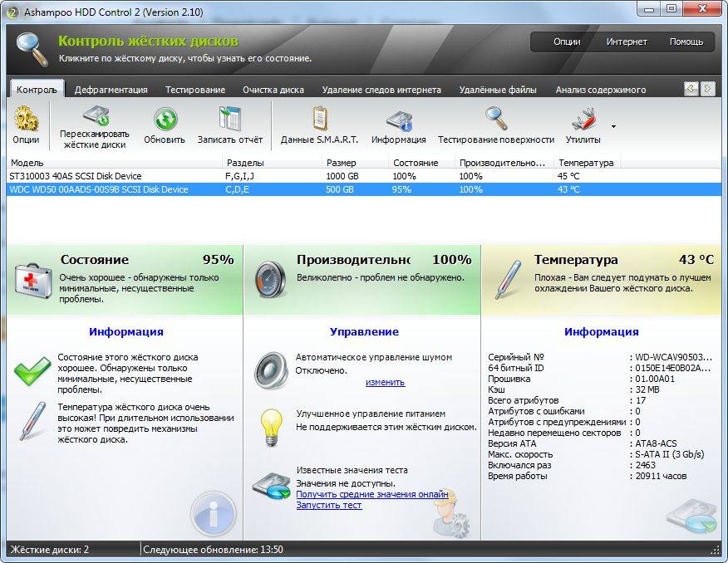Select ST310003 40AS SCSI Disk Device row
This screenshot has height=563, width=728.
pos(364,176)
